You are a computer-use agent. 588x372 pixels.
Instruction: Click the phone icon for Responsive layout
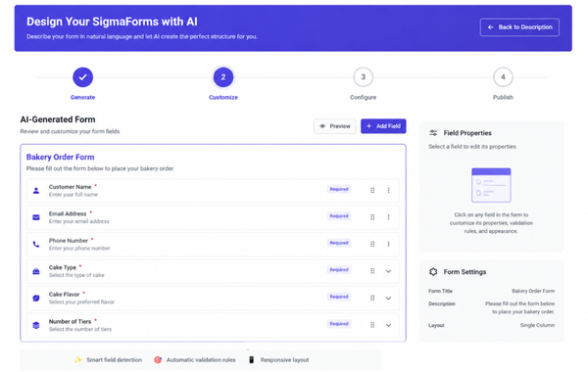click(x=251, y=360)
